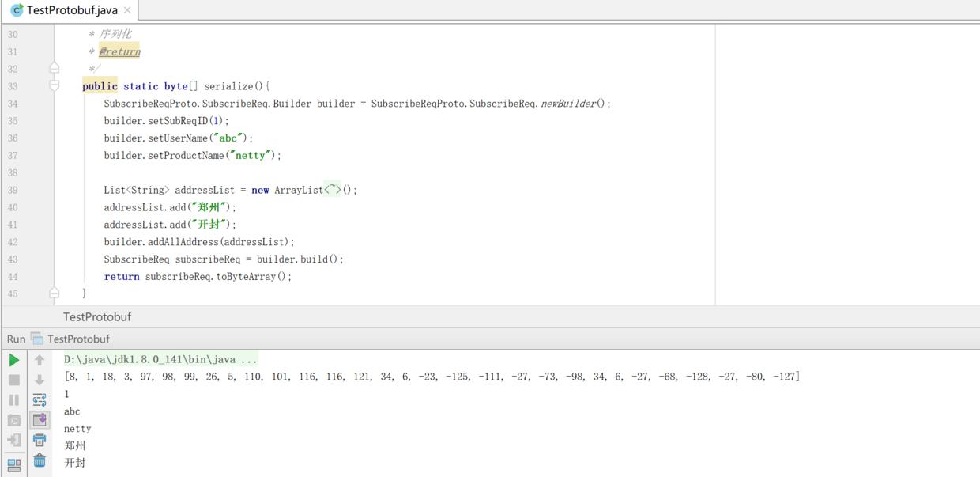Viewport: 980px width, 477px height.
Task: Click fold marker at closing brace line 45
Action: (x=55, y=293)
